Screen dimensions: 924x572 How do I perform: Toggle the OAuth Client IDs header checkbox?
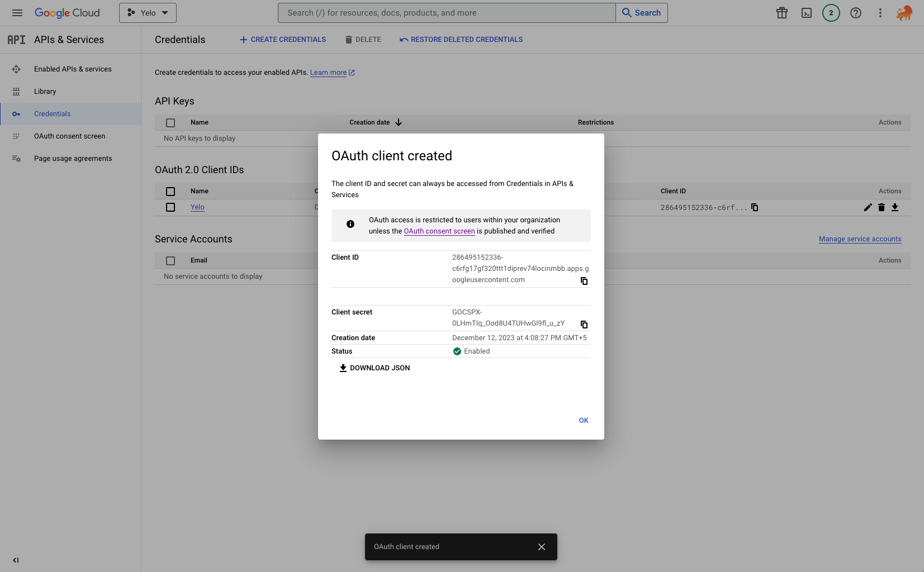[170, 192]
